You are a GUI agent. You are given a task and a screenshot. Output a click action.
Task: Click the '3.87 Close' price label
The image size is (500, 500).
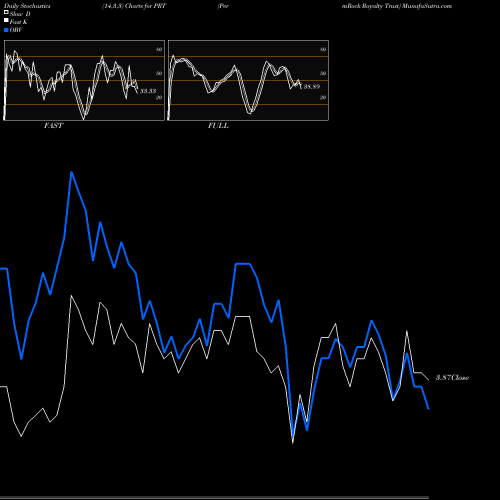click(x=452, y=378)
